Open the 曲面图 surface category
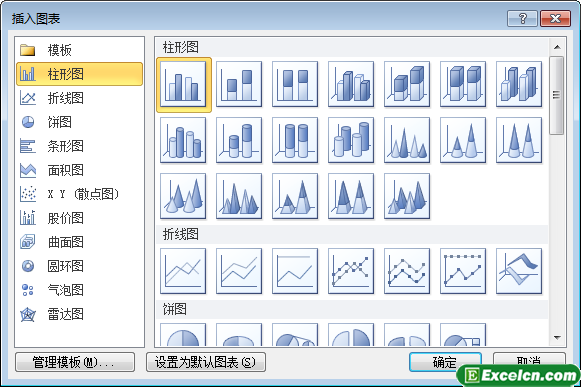This screenshot has width=581, height=387. [x=80, y=242]
